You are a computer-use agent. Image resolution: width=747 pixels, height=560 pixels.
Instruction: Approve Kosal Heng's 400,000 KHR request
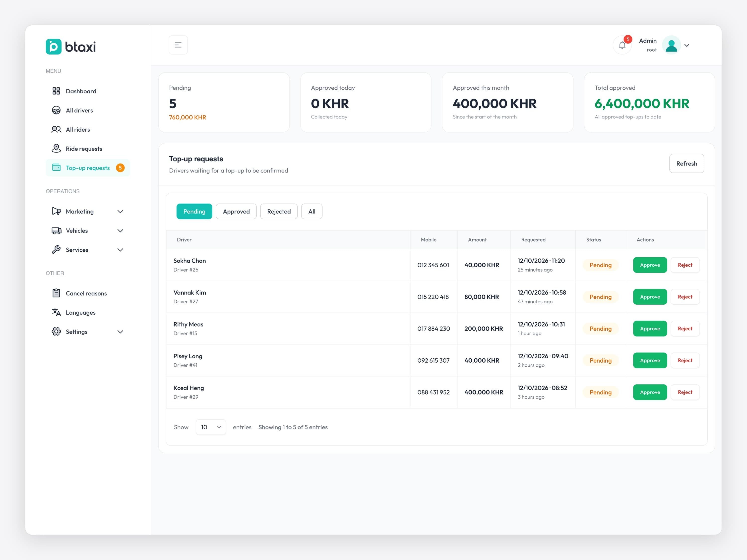650,392
